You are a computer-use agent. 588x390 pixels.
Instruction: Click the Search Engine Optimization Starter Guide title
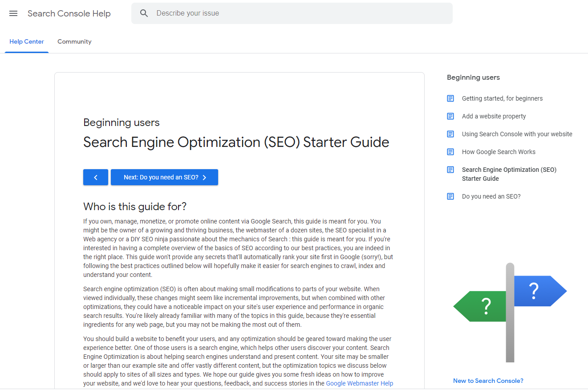(236, 142)
